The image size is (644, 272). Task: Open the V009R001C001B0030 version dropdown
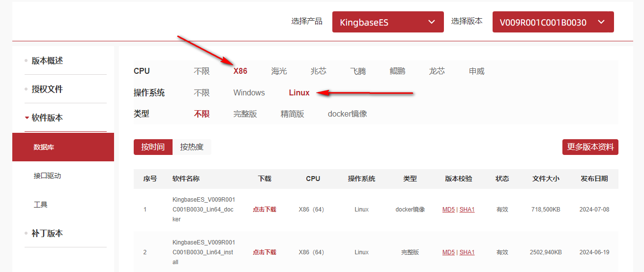pyautogui.click(x=553, y=22)
